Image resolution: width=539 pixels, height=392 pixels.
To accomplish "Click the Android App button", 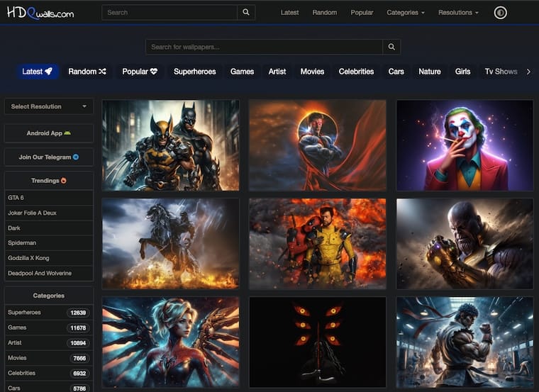I will point(49,133).
